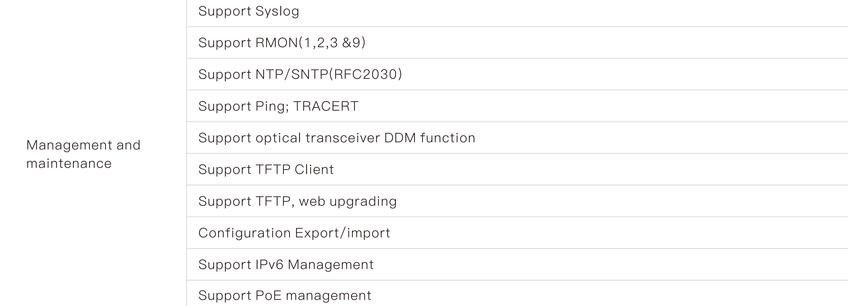Select the Support PoE management row

(x=285, y=296)
